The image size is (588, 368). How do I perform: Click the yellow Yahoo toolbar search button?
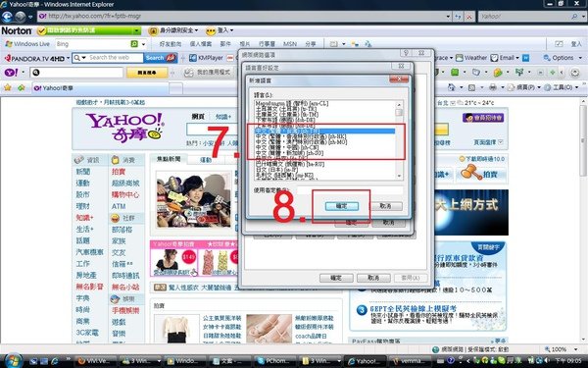pyautogui.click(x=147, y=73)
